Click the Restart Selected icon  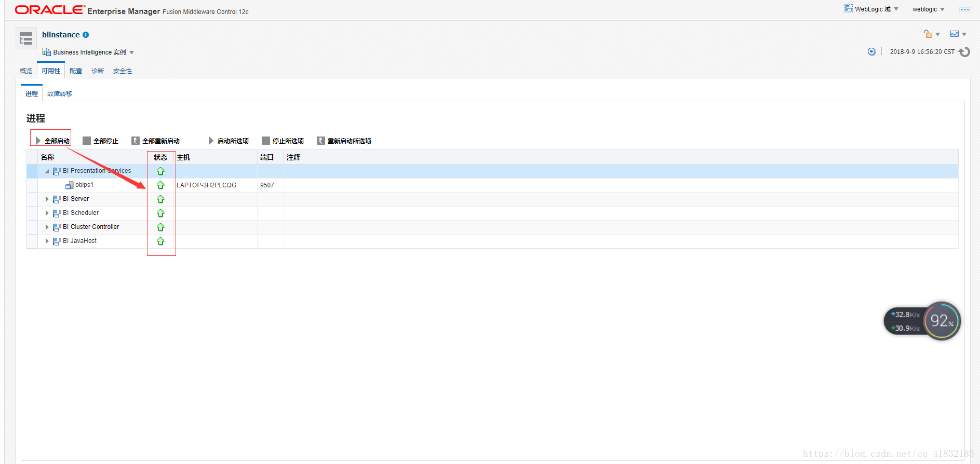(x=321, y=141)
